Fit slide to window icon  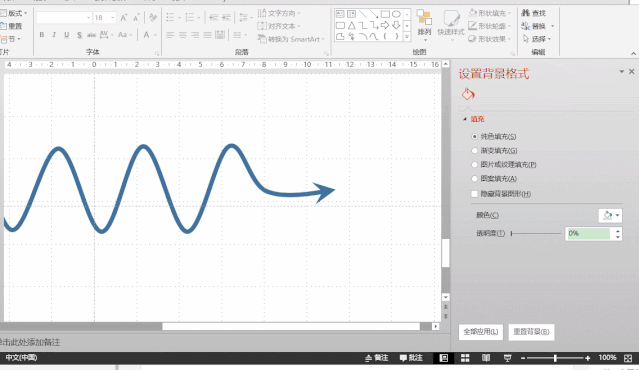(x=628, y=358)
